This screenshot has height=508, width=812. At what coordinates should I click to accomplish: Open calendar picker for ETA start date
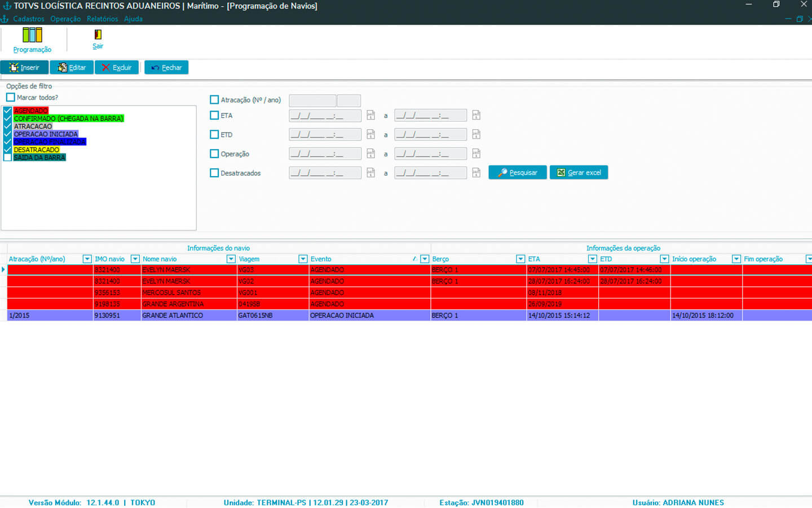(370, 116)
